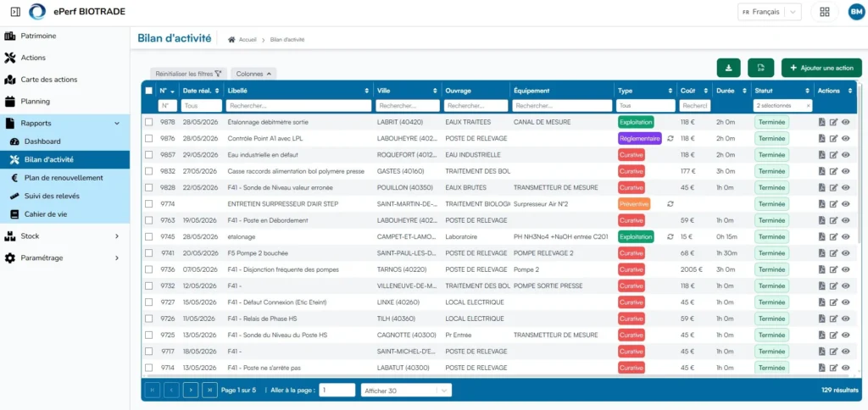This screenshot has width=868, height=410.
Task: Open PDF icon for row 9878
Action: point(822,122)
